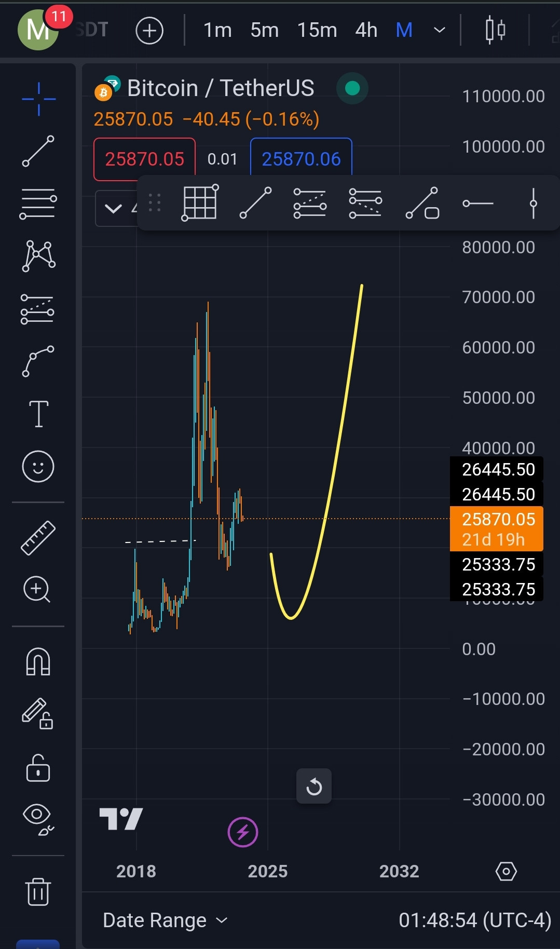The image size is (560, 949).
Task: Click the green market status indicator
Action: tap(352, 88)
